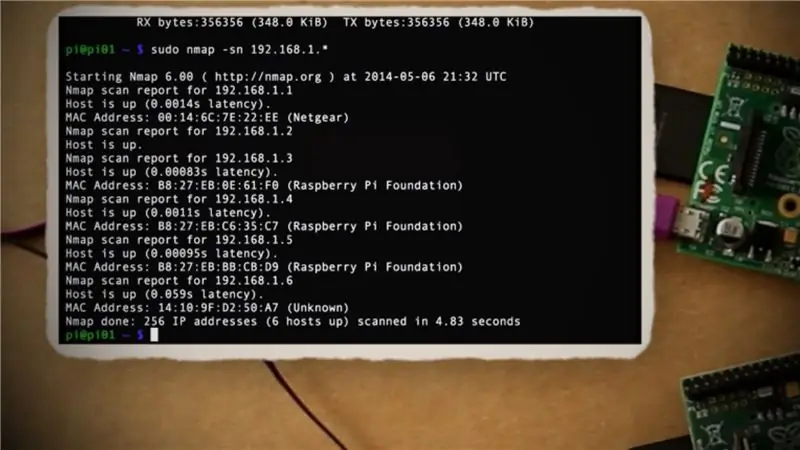Click the scan report line for 192.168.1.6
Viewport: 800px width, 450px height.
click(179, 281)
